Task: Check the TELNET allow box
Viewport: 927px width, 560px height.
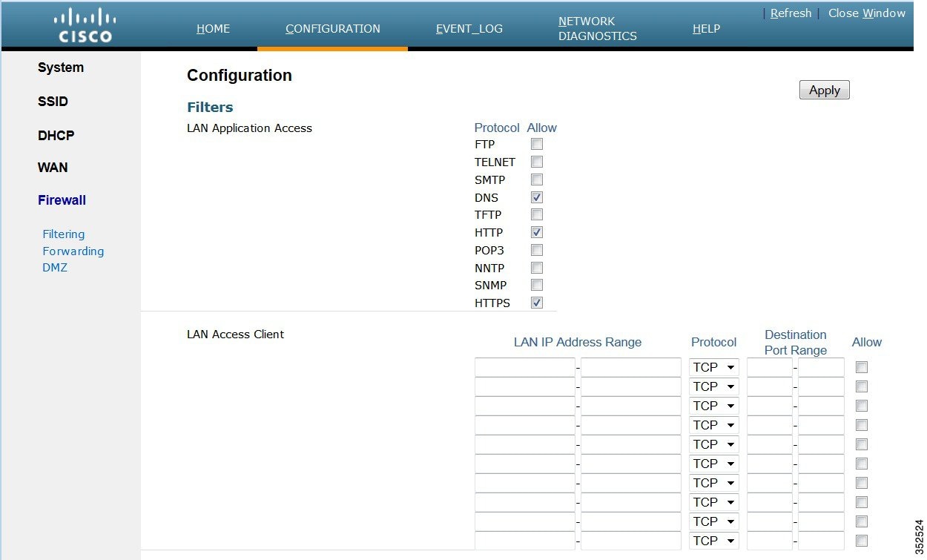Action: 536,162
